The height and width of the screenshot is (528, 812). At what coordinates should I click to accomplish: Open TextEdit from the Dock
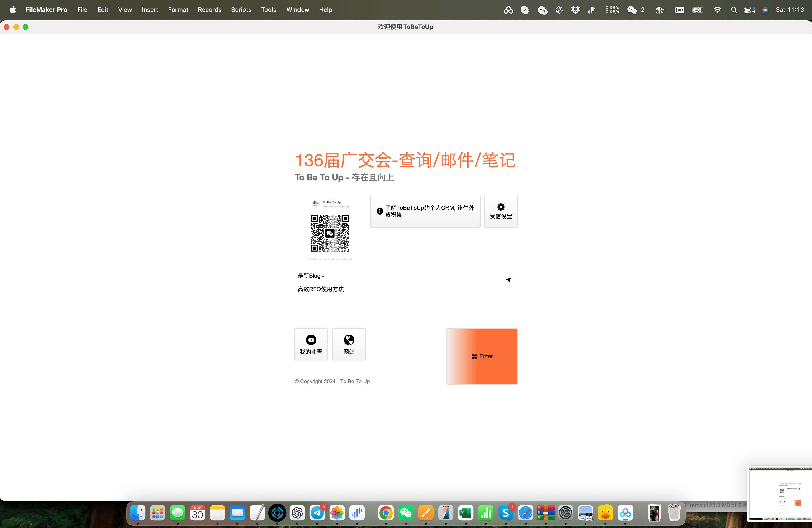[257, 513]
